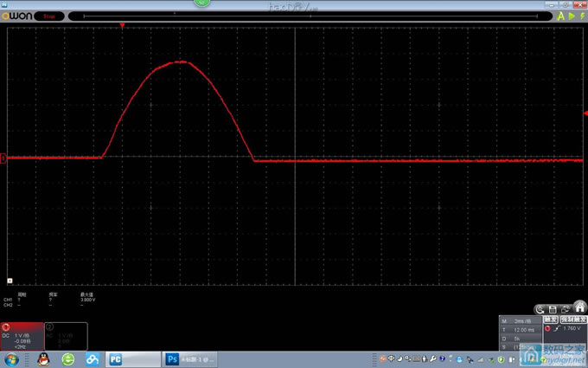
Task: Click the save waveform floppy icon
Action: (553, 308)
